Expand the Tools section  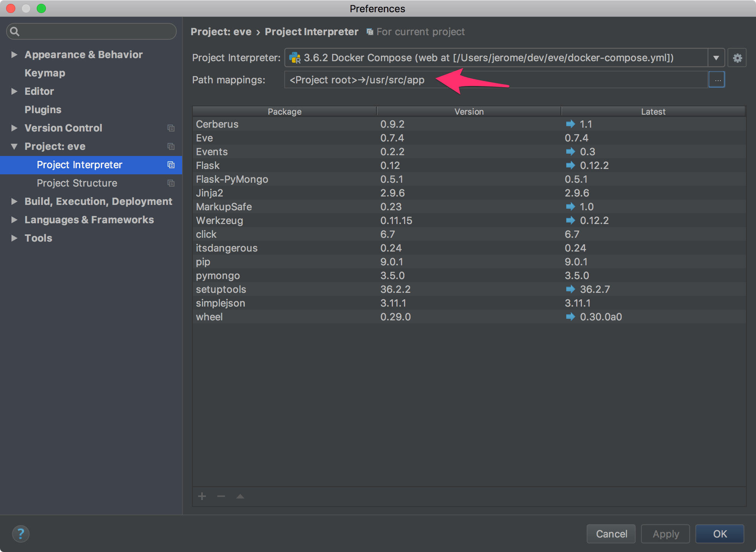(x=14, y=238)
